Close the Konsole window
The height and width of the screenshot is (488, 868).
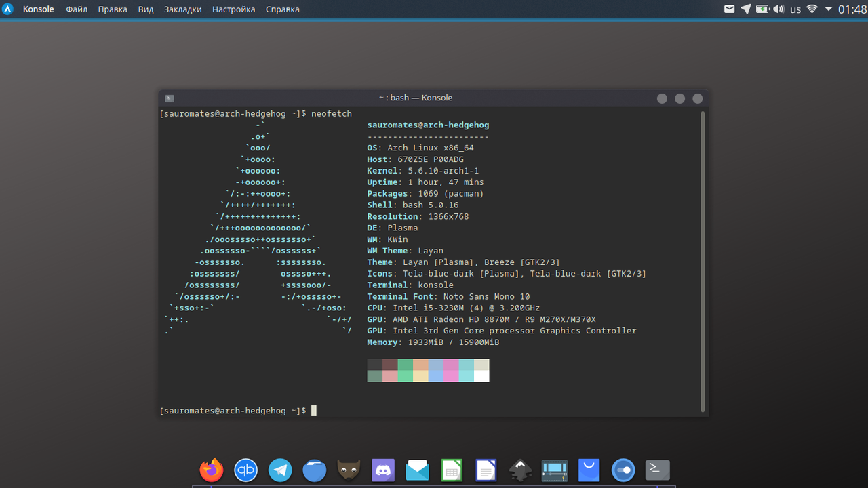(x=697, y=98)
